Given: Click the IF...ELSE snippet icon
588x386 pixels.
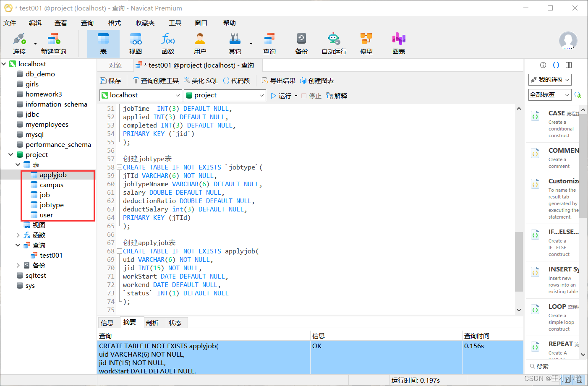Looking at the screenshot, I should pyautogui.click(x=536, y=235).
